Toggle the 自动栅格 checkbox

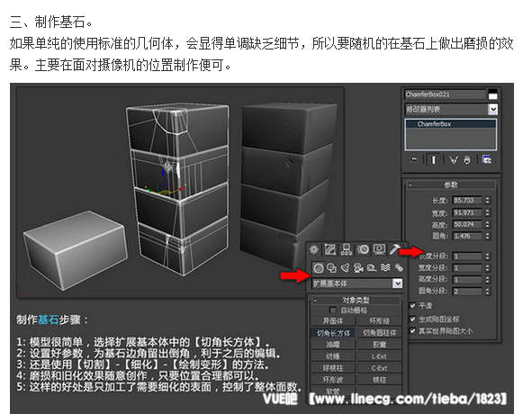pyautogui.click(x=333, y=310)
